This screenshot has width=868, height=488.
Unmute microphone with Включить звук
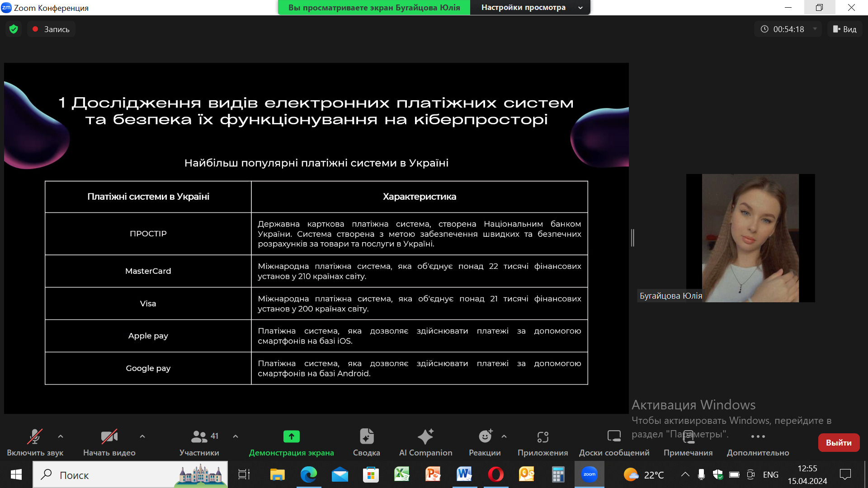[35, 436]
